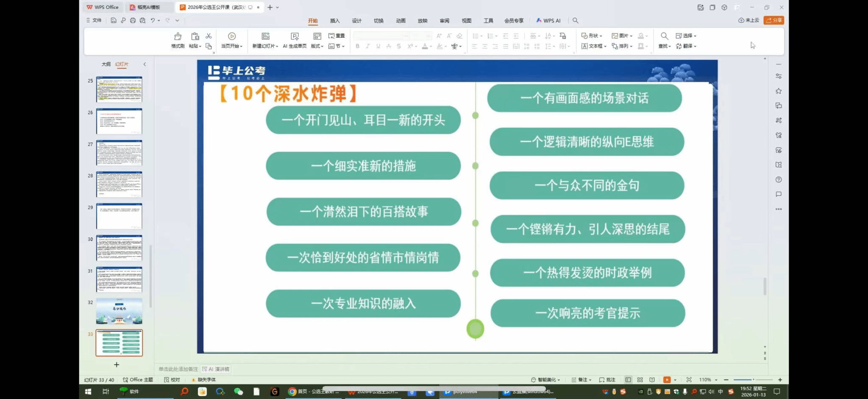Select slide 32 thumbnail
The width and height of the screenshot is (868, 399).
(119, 311)
